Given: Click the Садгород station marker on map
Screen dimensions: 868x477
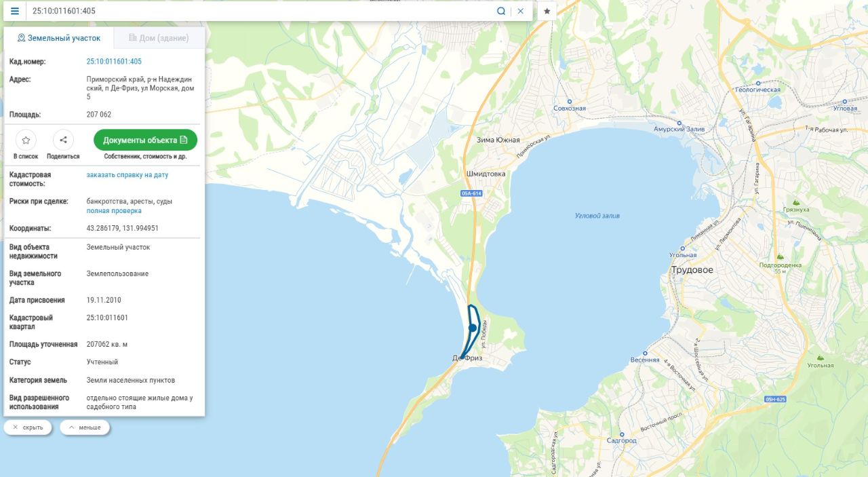Looking at the screenshot, I should 622,434.
